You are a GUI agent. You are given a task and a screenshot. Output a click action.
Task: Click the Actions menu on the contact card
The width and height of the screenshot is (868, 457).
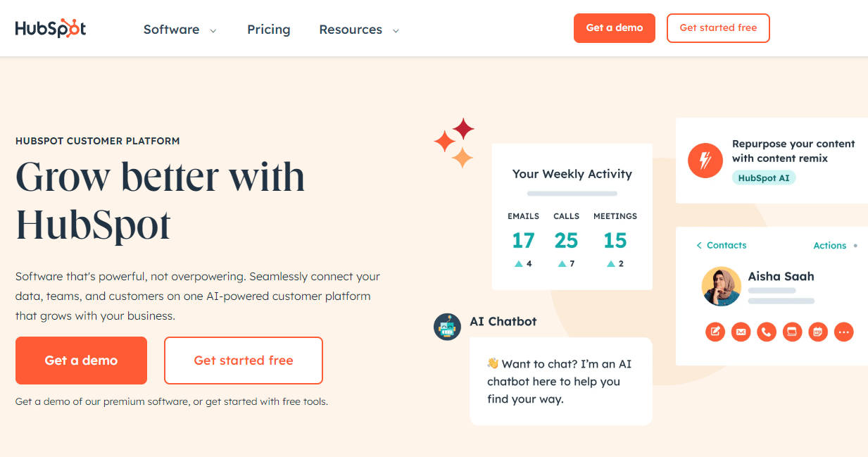click(x=829, y=245)
